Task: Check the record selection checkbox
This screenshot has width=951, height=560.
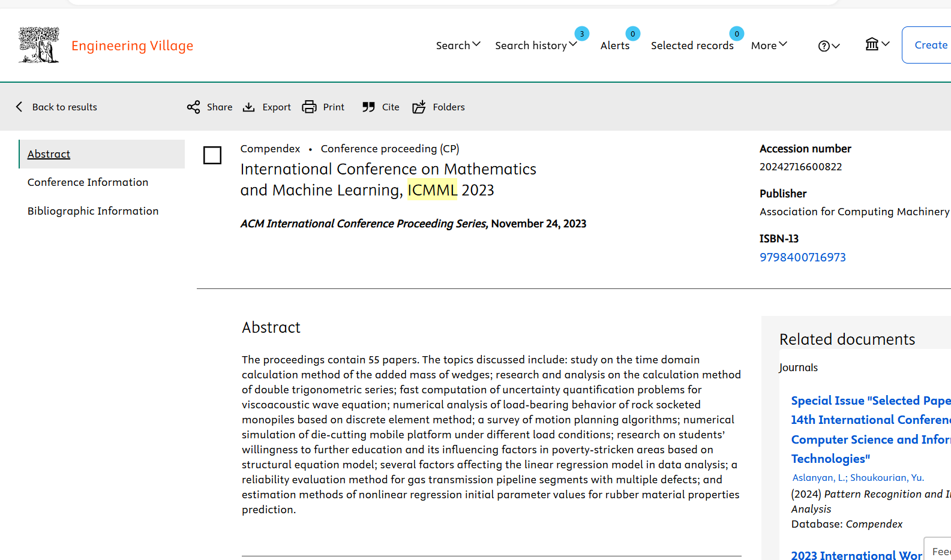Action: 212,155
